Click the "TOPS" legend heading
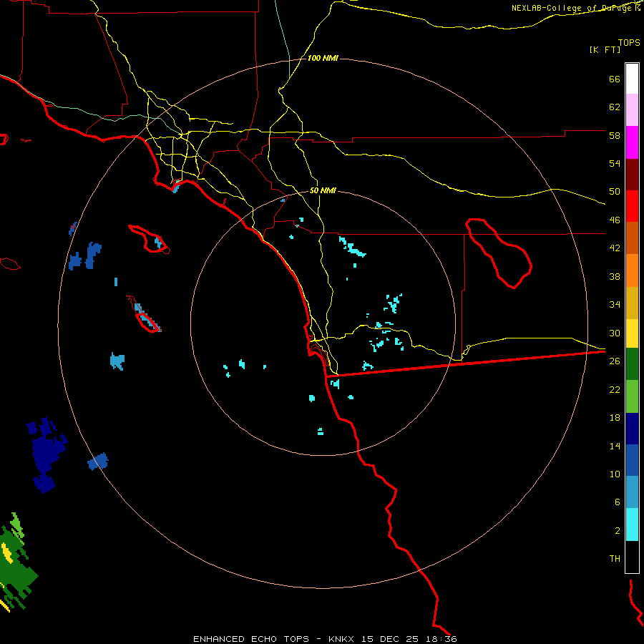This screenshot has height=644, width=644. point(629,42)
